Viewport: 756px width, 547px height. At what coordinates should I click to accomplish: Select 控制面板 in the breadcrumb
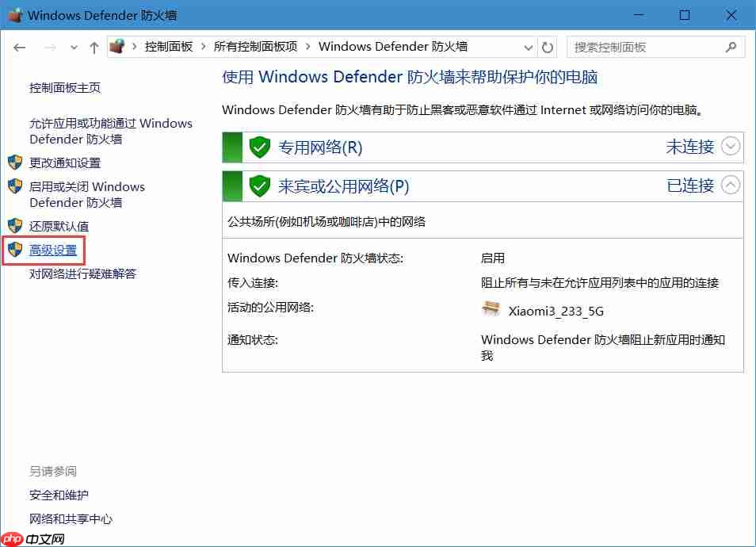(x=169, y=47)
